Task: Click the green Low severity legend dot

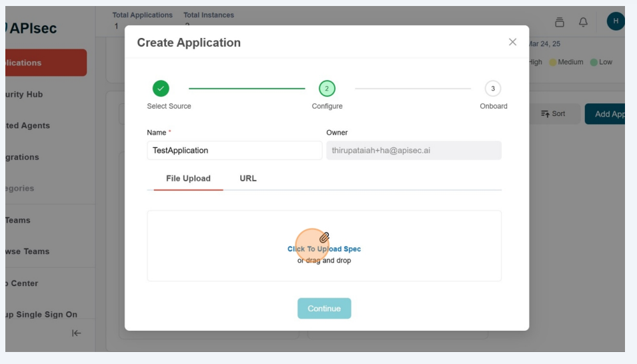Action: click(x=593, y=63)
